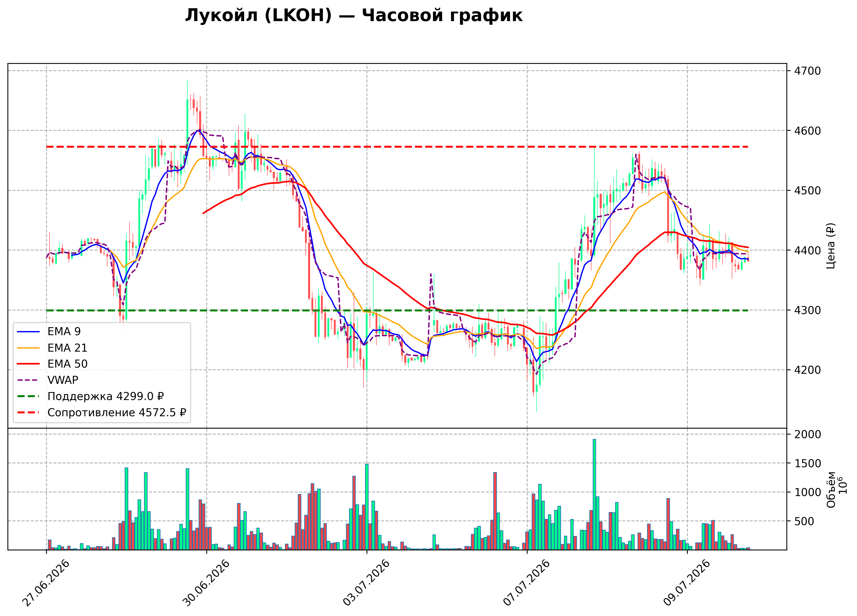857x616 pixels.
Task: Click the blue EMA 9 line sample in legend
Action: [x=28, y=332]
